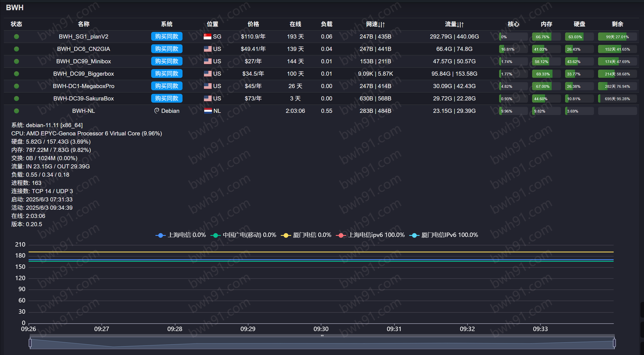Screen dimensions: 644x355
Task: Toggle the 上海电信 0.0% legend series
Action: [181, 235]
